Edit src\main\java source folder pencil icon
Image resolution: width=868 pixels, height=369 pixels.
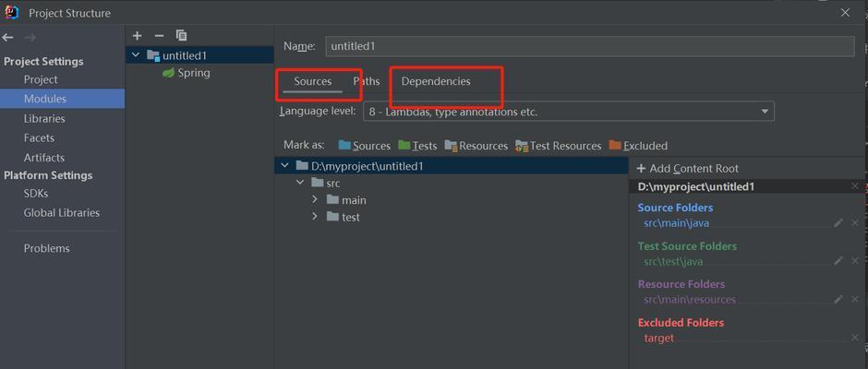pos(838,223)
